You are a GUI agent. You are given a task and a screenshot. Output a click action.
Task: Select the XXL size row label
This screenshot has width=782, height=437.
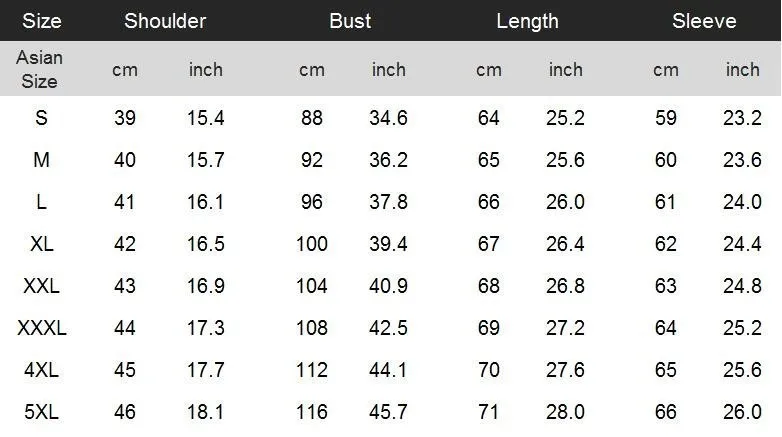coord(41,286)
